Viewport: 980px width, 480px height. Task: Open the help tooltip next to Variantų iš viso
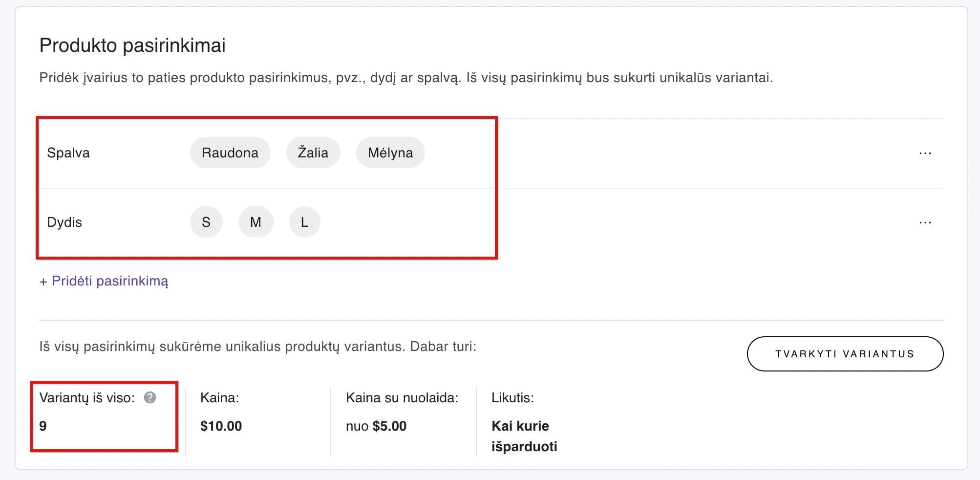point(150,397)
